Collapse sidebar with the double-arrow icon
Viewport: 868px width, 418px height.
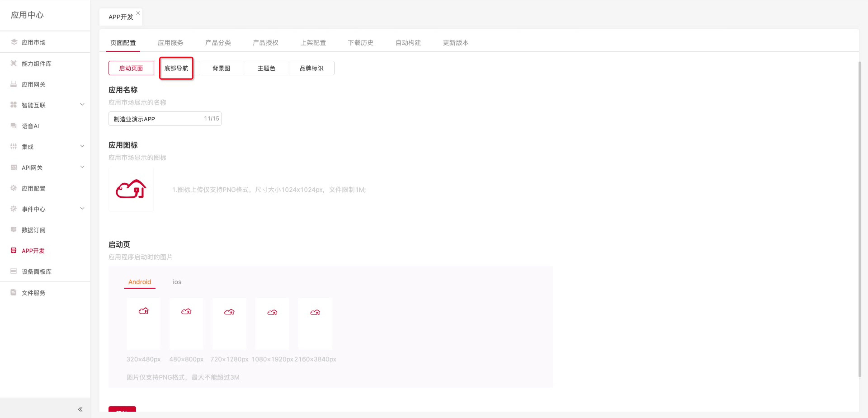[x=80, y=409]
